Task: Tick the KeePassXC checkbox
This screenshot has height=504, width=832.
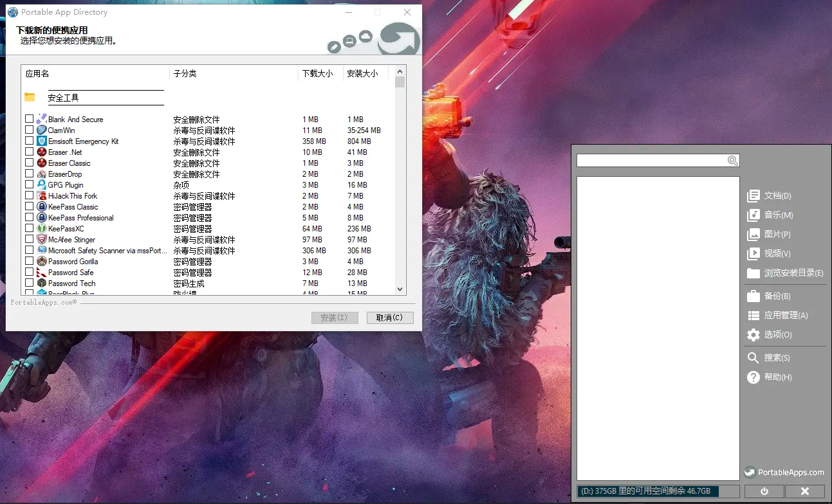Action: (30, 228)
